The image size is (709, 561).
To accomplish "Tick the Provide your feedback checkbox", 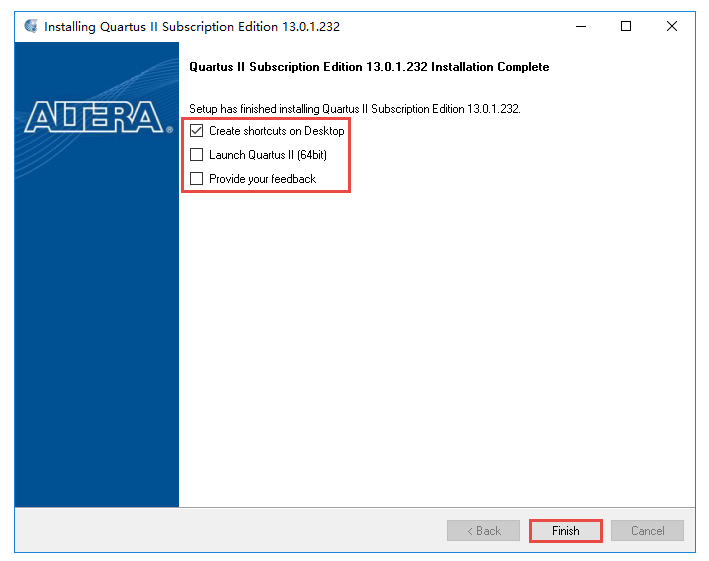I will [x=197, y=179].
